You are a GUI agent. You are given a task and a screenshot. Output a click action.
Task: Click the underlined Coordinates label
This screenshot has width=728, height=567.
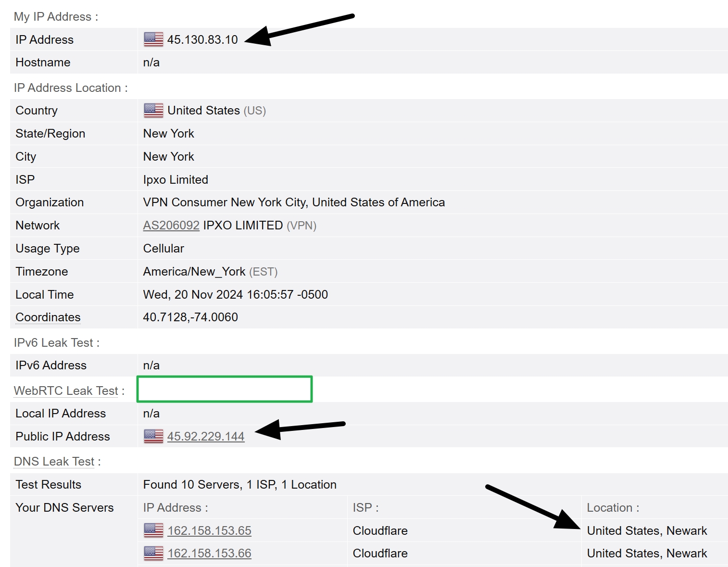pos(47,317)
